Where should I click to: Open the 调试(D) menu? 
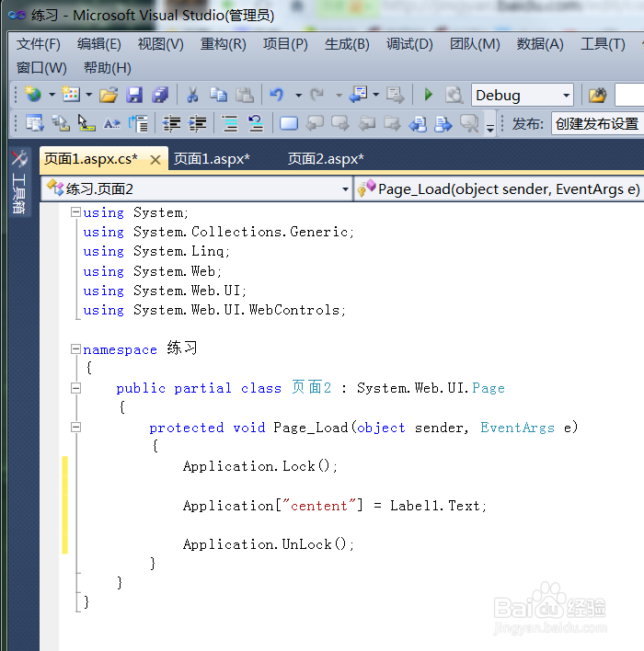coord(409,43)
